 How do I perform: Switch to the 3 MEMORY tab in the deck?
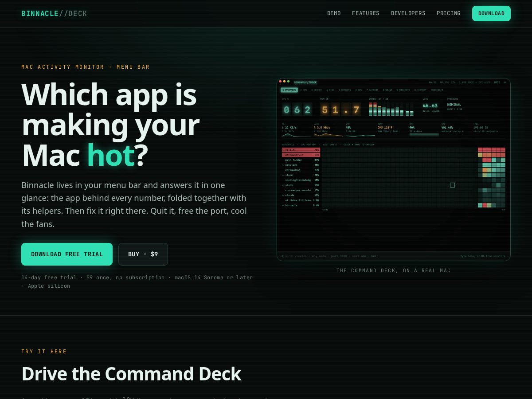(317, 90)
